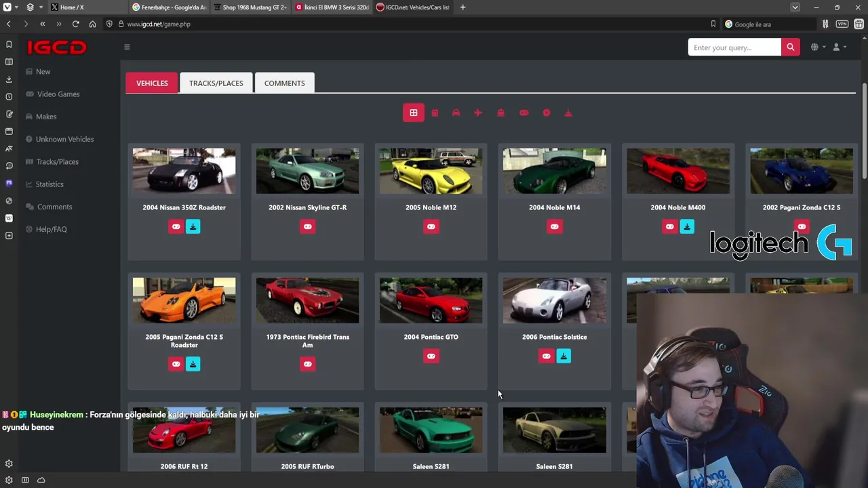Viewport: 868px width, 488px height.
Task: Open Unknown Vehicles in the sidebar
Action: point(60,139)
